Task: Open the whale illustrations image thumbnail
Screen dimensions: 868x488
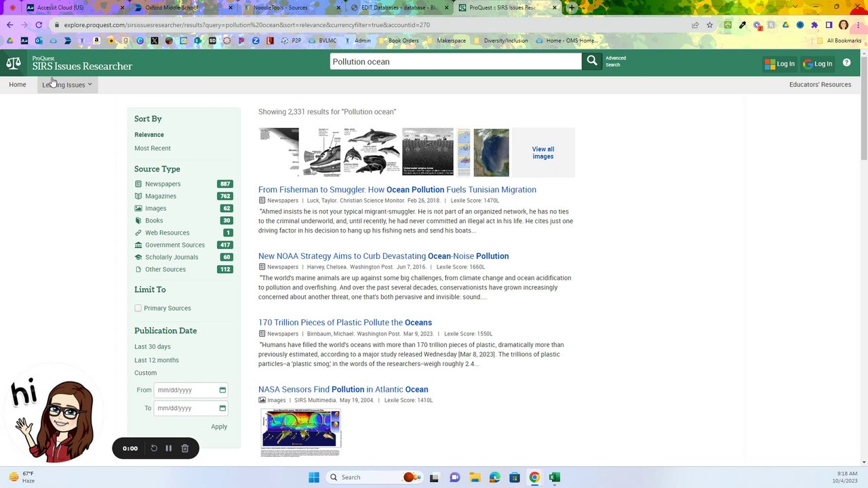Action: (x=371, y=152)
